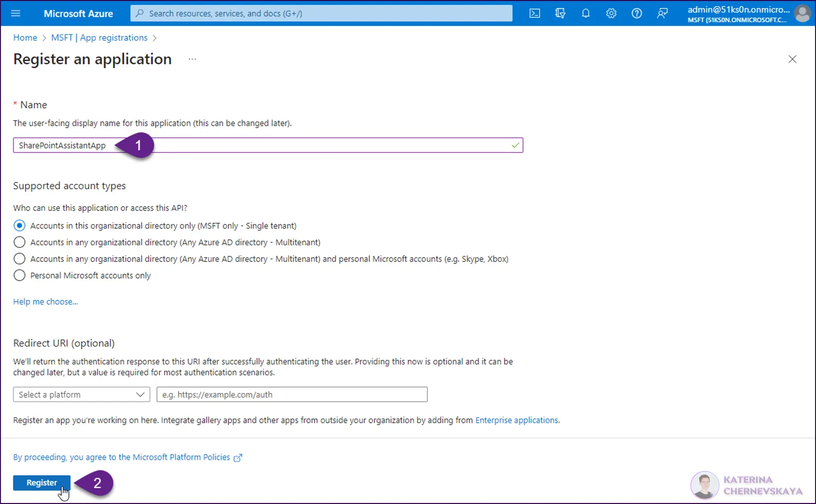Select Single tenant accounts option
This screenshot has width=816, height=504.
pos(19,225)
